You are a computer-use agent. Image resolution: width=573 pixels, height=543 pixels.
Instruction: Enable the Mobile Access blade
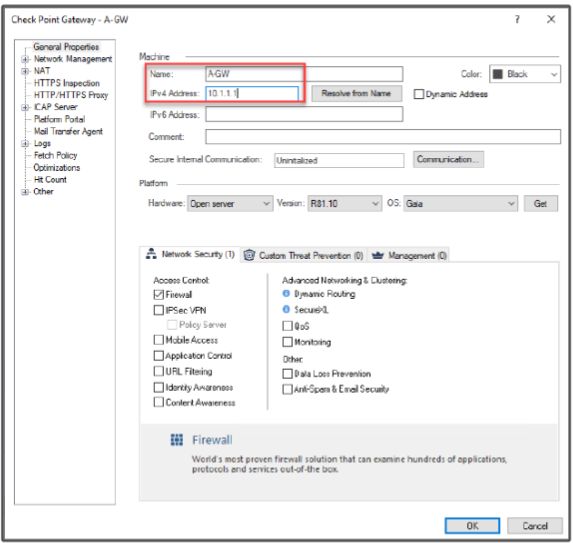point(159,340)
